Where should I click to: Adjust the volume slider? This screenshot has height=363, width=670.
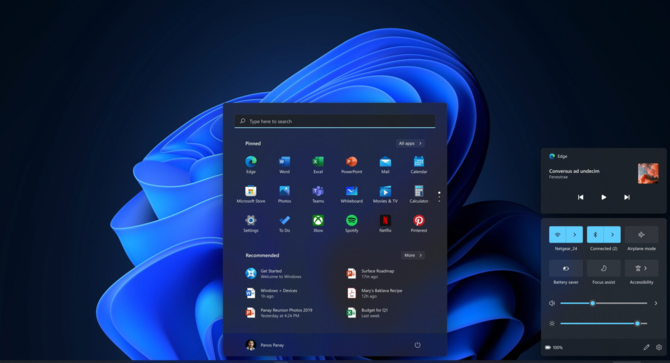coord(604,303)
